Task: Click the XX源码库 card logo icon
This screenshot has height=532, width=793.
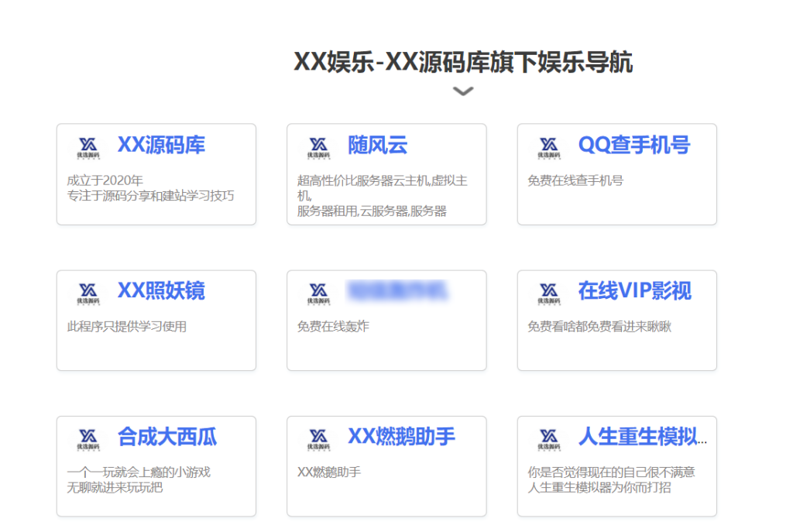Action: 89,147
